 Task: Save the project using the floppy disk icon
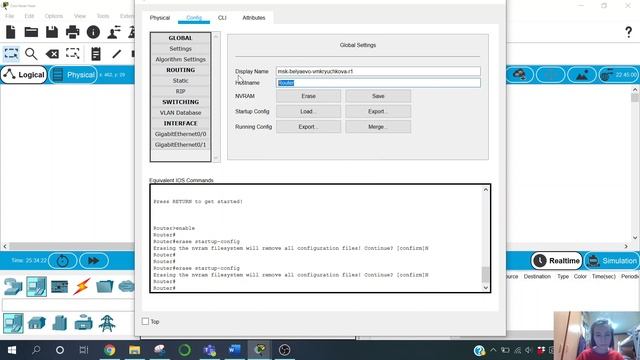pyautogui.click(x=52, y=32)
